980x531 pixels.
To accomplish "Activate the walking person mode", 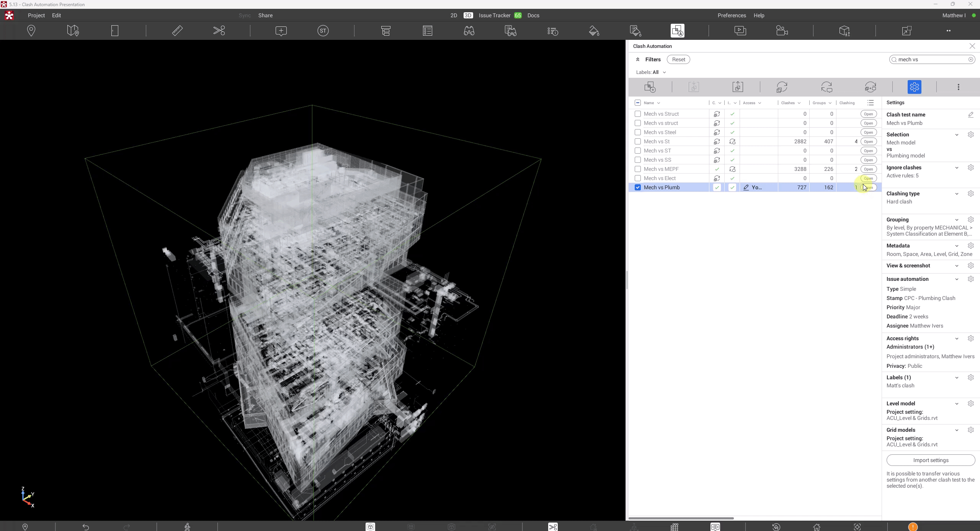I will pos(187,527).
